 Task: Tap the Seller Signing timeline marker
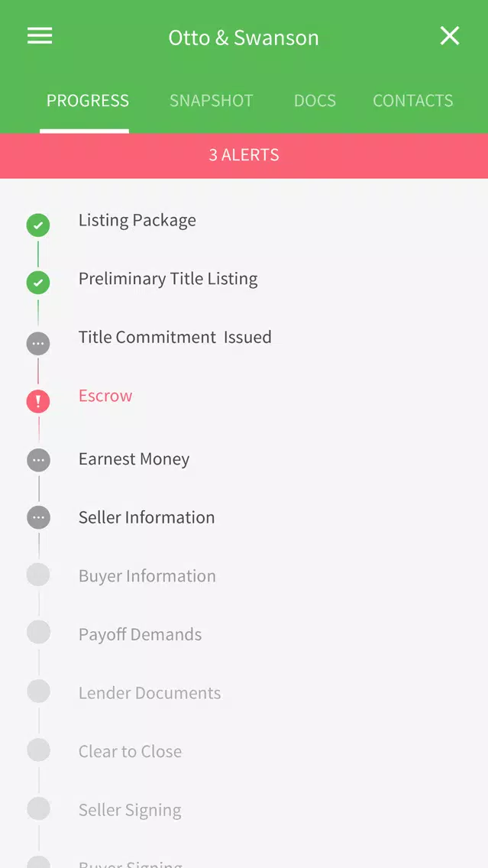click(38, 808)
